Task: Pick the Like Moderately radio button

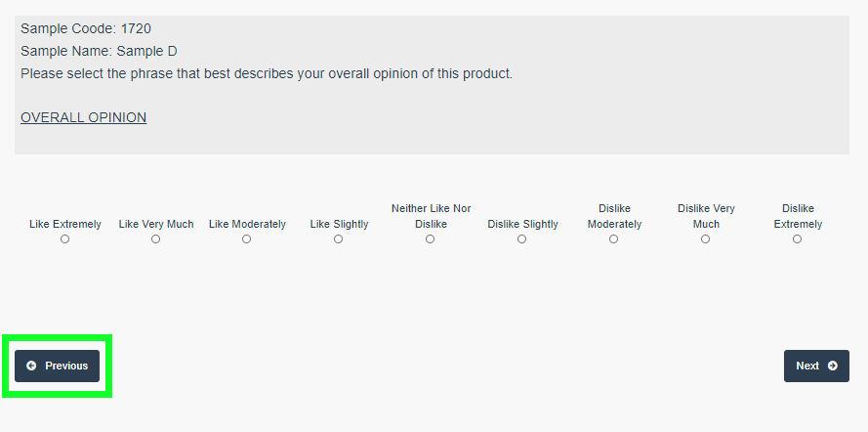Action: pyautogui.click(x=247, y=239)
